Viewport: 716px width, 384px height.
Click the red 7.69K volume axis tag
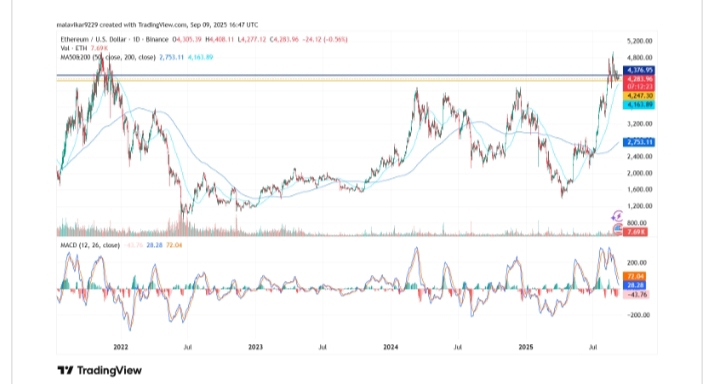coord(635,232)
